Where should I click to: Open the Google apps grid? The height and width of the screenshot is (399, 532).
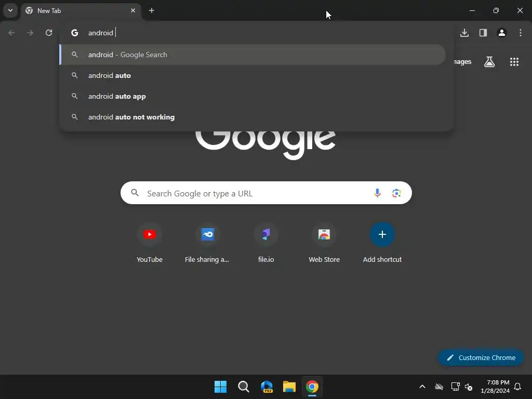point(514,62)
